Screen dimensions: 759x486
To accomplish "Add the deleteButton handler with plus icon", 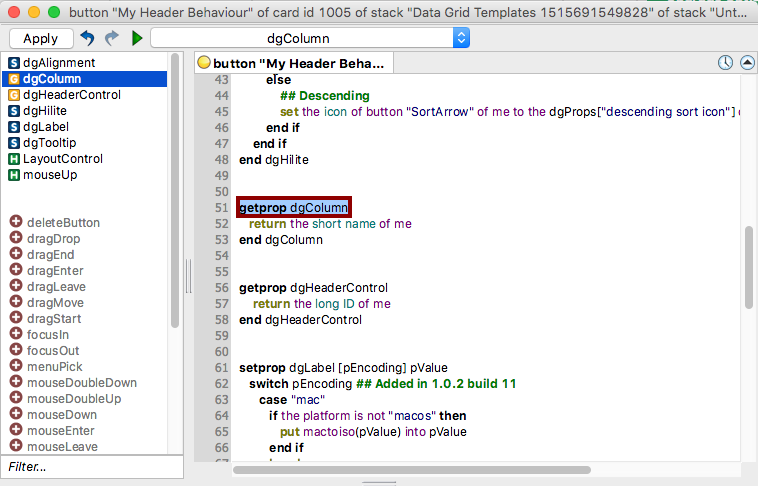I will pyautogui.click(x=16, y=222).
